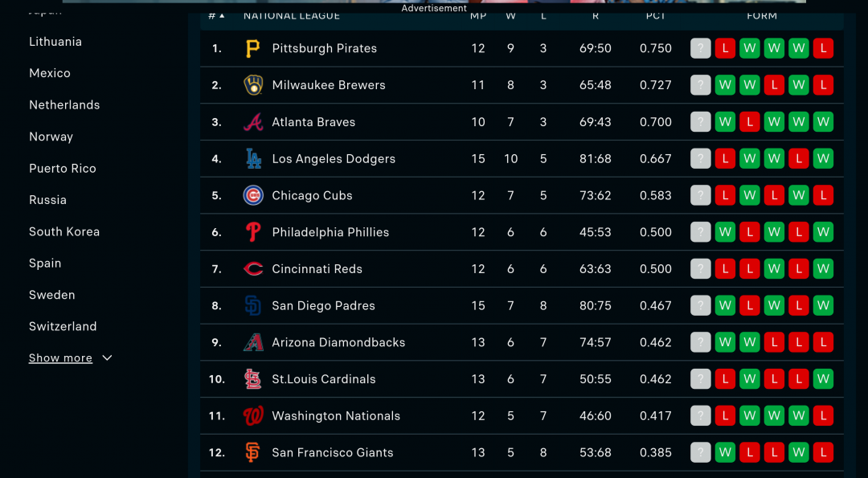The width and height of the screenshot is (868, 478).
Task: Select Netherlands in the country list
Action: click(64, 105)
